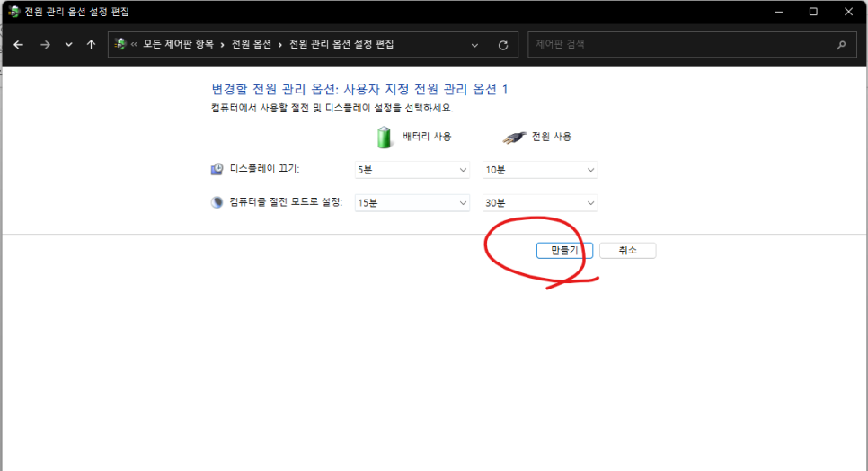This screenshot has height=471, width=868.
Task: Click the power plug icon
Action: tap(514, 138)
